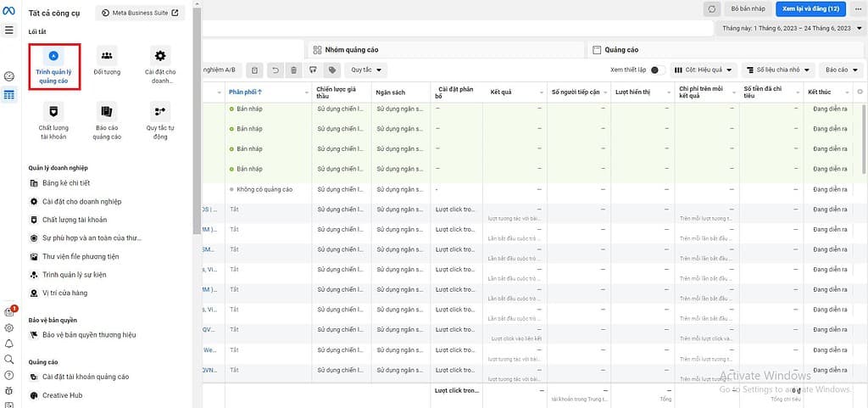Click the tag label icon in toolbar
The height and width of the screenshot is (408, 868).
pos(332,70)
